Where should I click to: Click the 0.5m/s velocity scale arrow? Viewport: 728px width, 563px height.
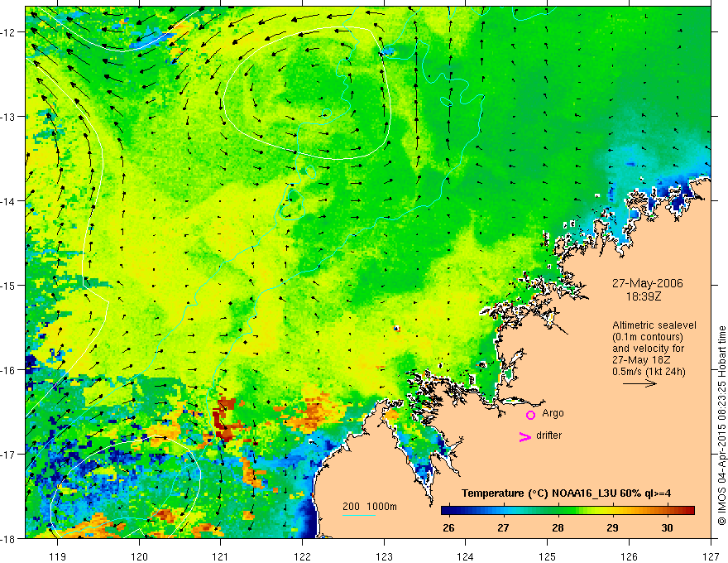pyautogui.click(x=639, y=383)
